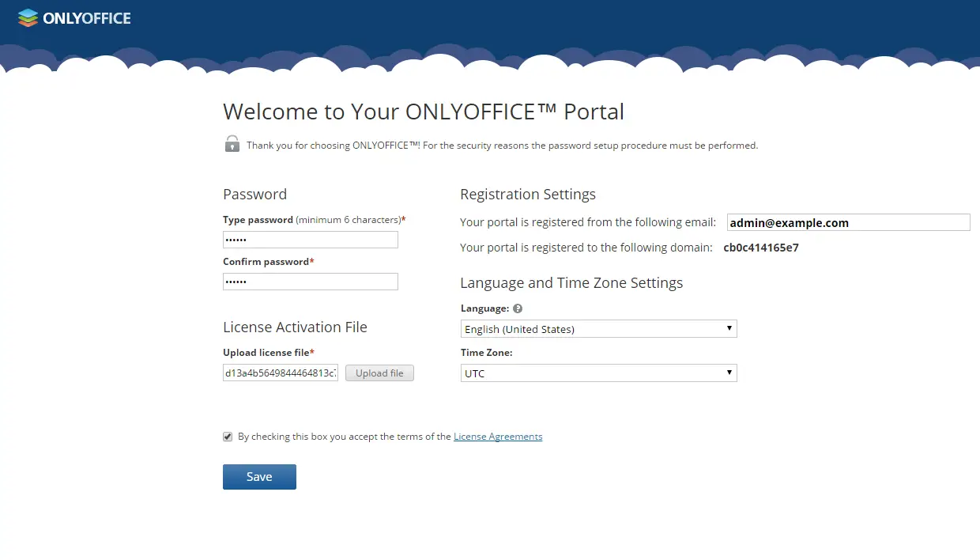Viewport: 980px width, 560px height.
Task: Click the Upload file button
Action: pyautogui.click(x=379, y=373)
